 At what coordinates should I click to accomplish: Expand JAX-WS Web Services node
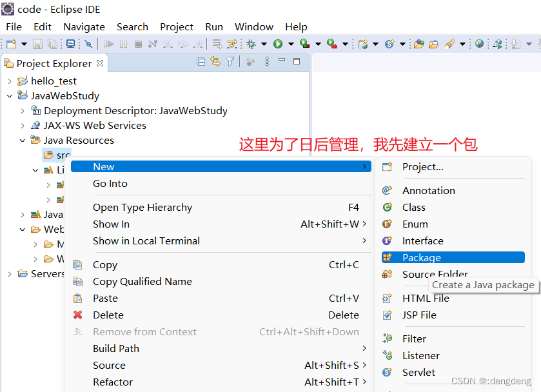tap(23, 126)
